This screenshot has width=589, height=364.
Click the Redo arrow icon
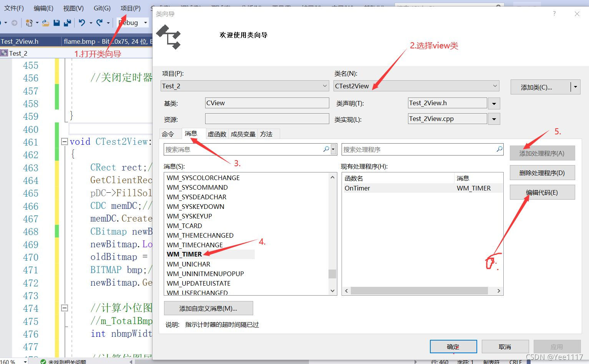click(100, 23)
